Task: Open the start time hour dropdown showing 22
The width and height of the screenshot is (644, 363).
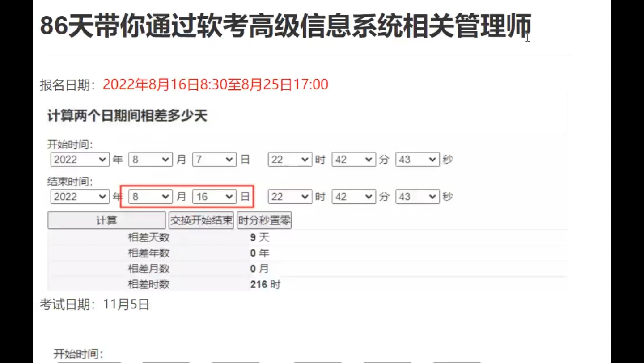Action: (289, 159)
